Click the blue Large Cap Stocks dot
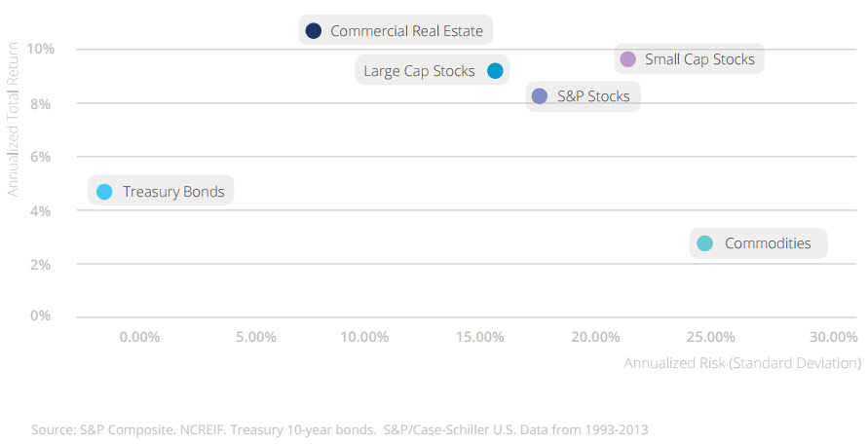 click(495, 70)
